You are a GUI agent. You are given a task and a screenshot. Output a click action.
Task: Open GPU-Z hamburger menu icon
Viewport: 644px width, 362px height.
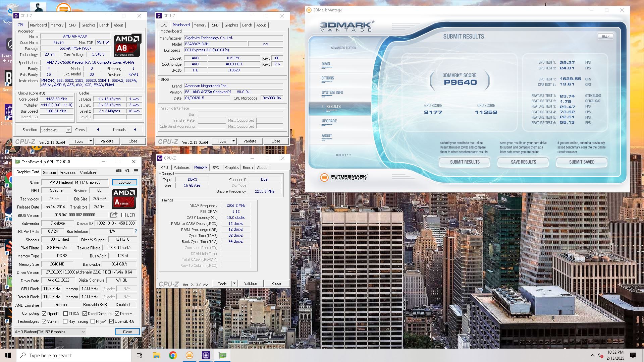(136, 171)
